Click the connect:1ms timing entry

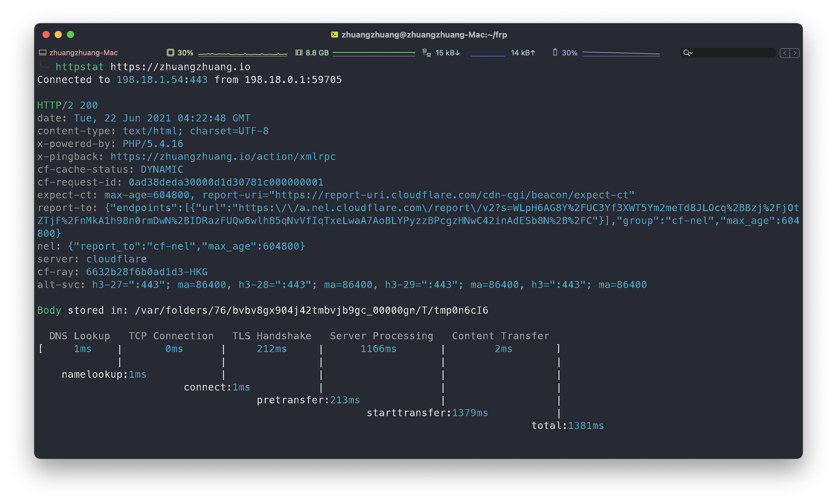pyautogui.click(x=217, y=387)
